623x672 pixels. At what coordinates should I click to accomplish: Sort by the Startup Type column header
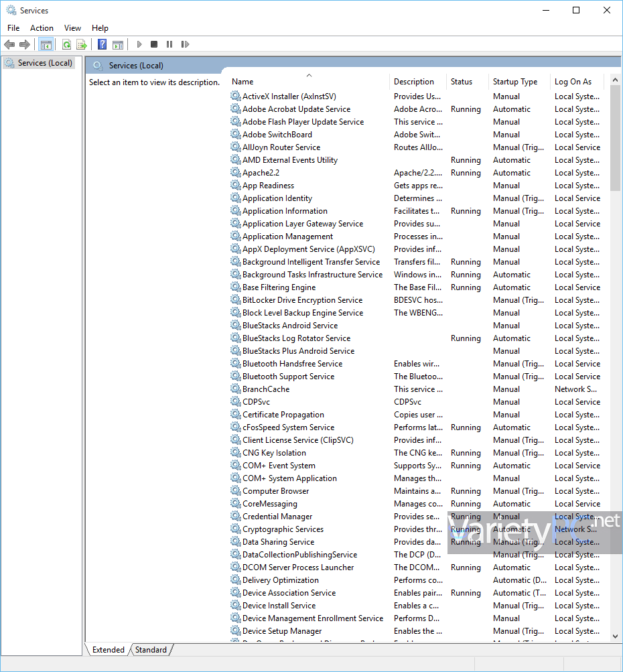click(514, 82)
